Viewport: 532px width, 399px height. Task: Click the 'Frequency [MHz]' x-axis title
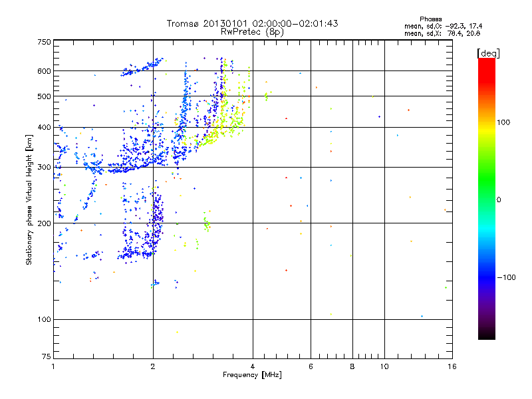tap(252, 376)
